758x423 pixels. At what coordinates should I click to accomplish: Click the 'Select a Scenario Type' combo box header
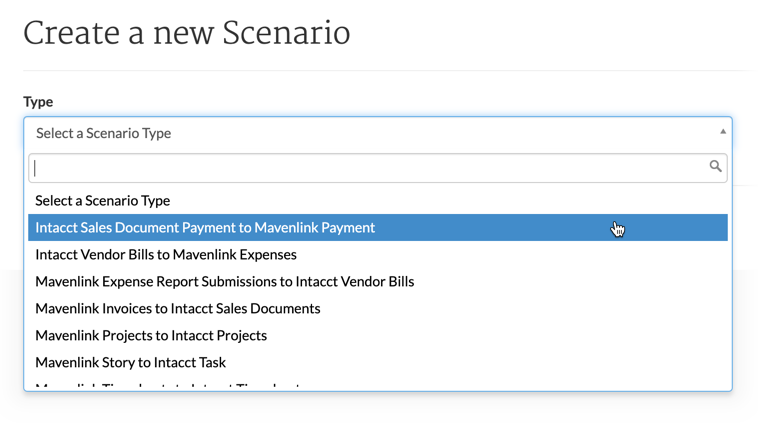pos(378,133)
